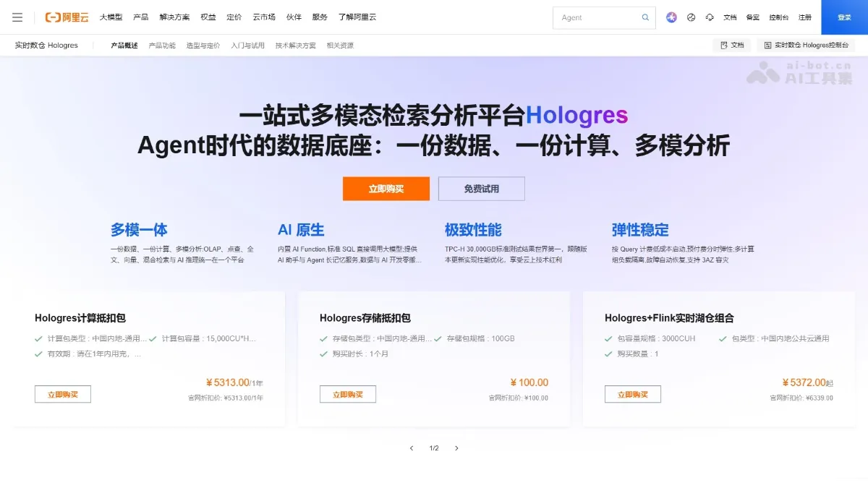Click 文档 link in top header
This screenshot has height=488, width=868.
click(730, 17)
